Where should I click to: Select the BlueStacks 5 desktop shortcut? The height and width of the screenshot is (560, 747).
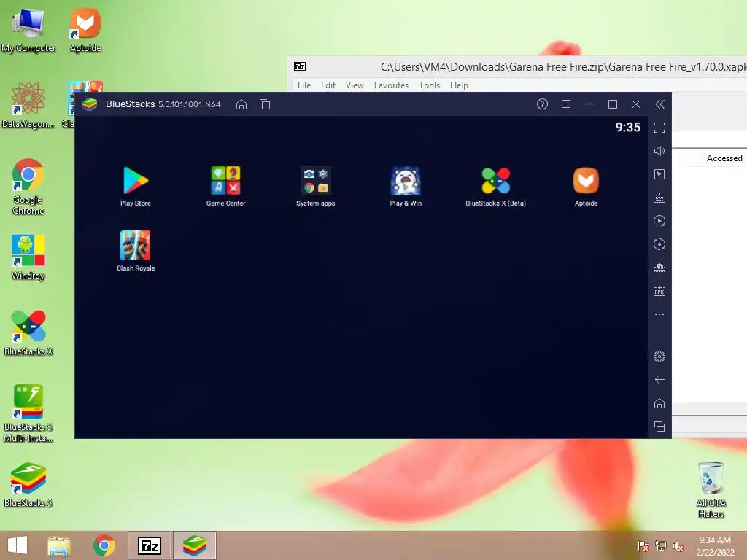point(28,485)
